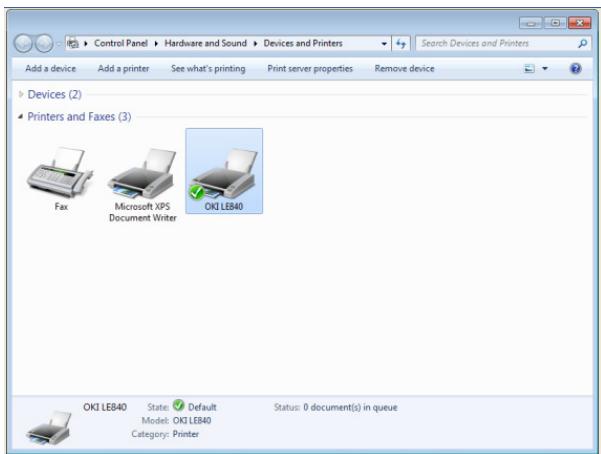Click the 0 document(s) in queue status
Viewport: 601px width, 454px height.
coord(350,407)
